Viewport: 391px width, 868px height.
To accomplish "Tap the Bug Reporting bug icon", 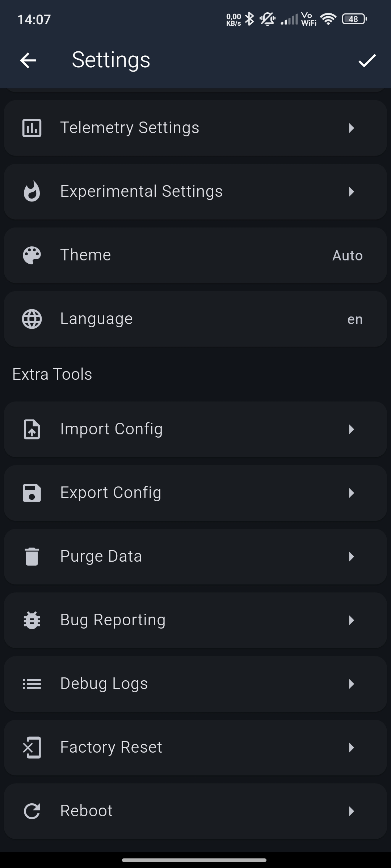I will (x=32, y=620).
